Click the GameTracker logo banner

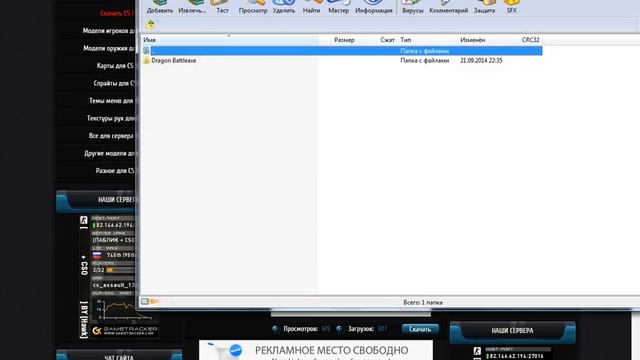click(124, 331)
